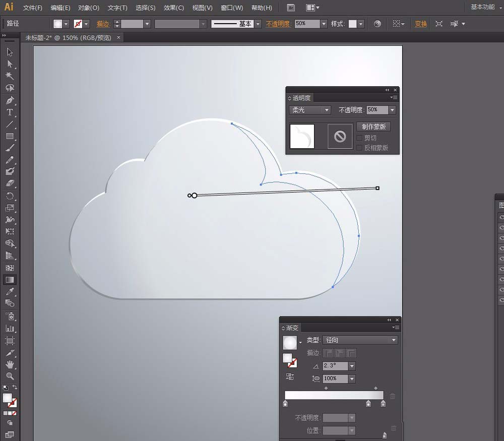Select the Column Graph tool
504x441 pixels.
click(10, 329)
